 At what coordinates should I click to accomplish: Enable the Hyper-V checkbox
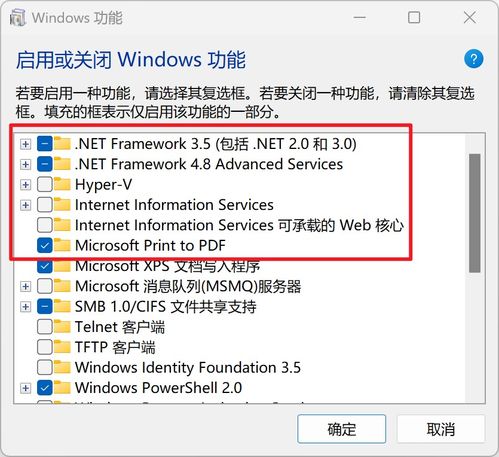pos(45,184)
